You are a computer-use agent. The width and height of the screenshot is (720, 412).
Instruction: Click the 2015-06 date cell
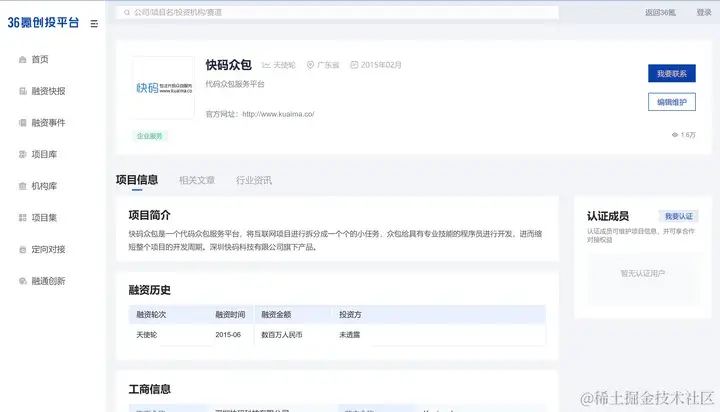[228, 335]
